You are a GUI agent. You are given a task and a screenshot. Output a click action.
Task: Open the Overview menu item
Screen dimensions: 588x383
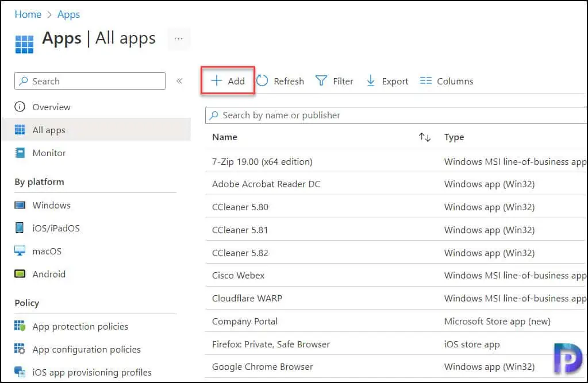(x=51, y=107)
